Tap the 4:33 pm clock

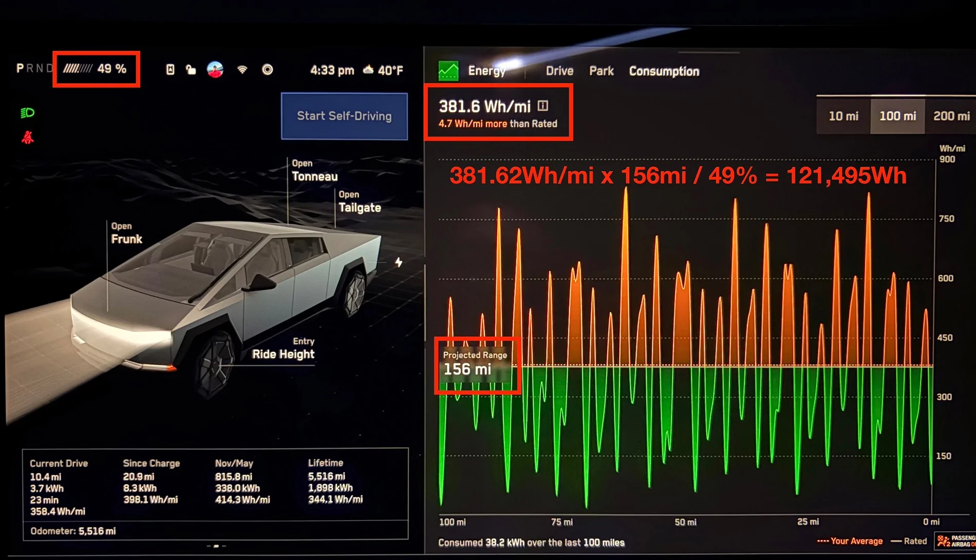(332, 70)
